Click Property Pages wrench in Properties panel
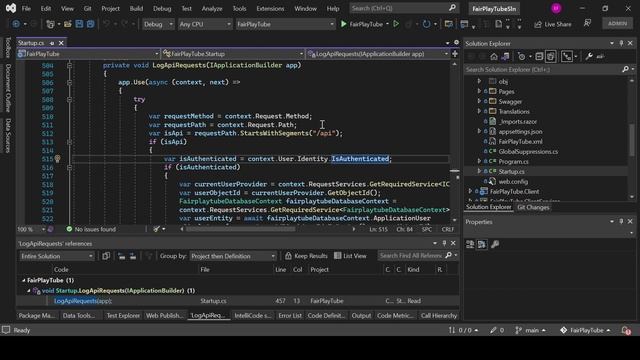The image size is (640, 360). coord(495,244)
